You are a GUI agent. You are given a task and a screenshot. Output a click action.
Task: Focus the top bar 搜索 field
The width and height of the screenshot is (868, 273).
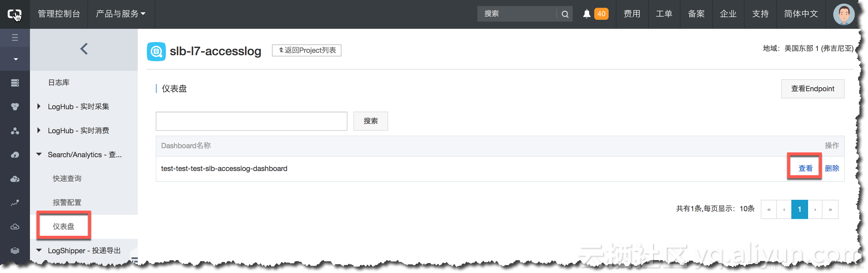coord(517,14)
